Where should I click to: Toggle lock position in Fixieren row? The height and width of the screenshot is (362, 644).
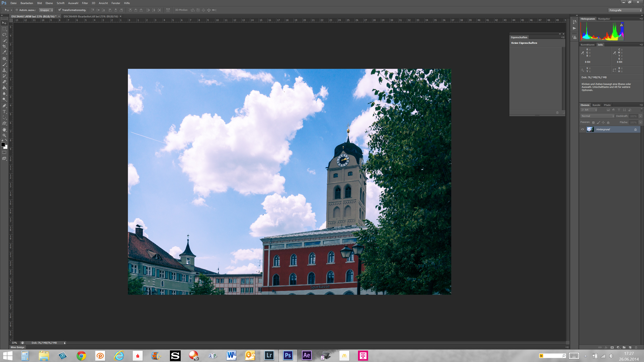(x=603, y=123)
